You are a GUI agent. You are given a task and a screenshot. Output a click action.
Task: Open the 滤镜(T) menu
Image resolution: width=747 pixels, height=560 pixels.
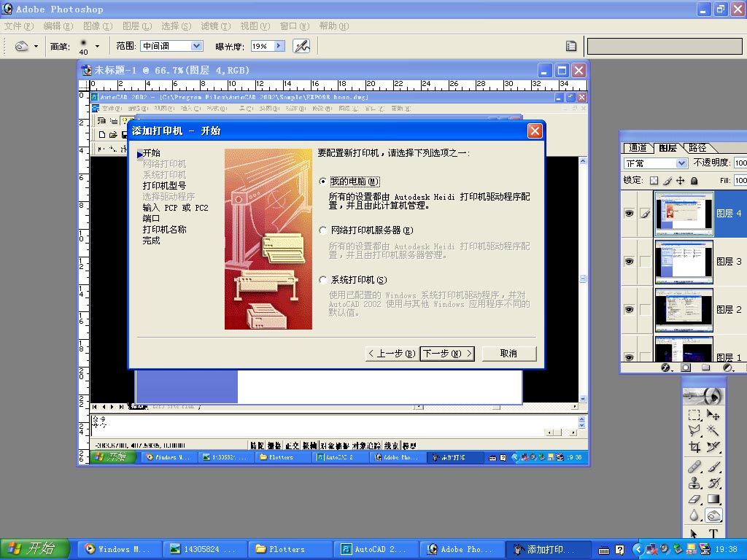point(215,26)
